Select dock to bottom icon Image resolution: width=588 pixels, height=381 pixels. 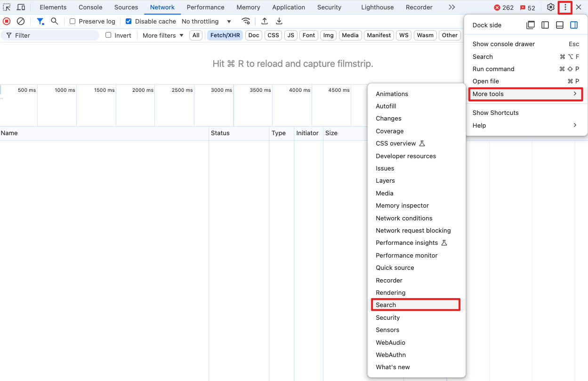click(x=560, y=25)
